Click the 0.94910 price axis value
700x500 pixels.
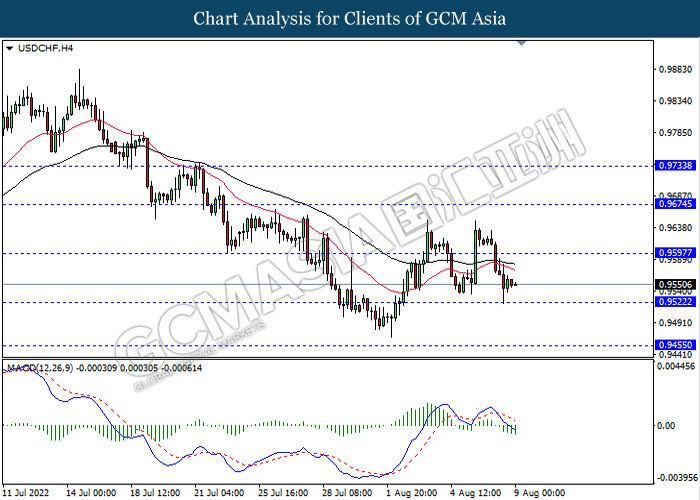(675, 323)
